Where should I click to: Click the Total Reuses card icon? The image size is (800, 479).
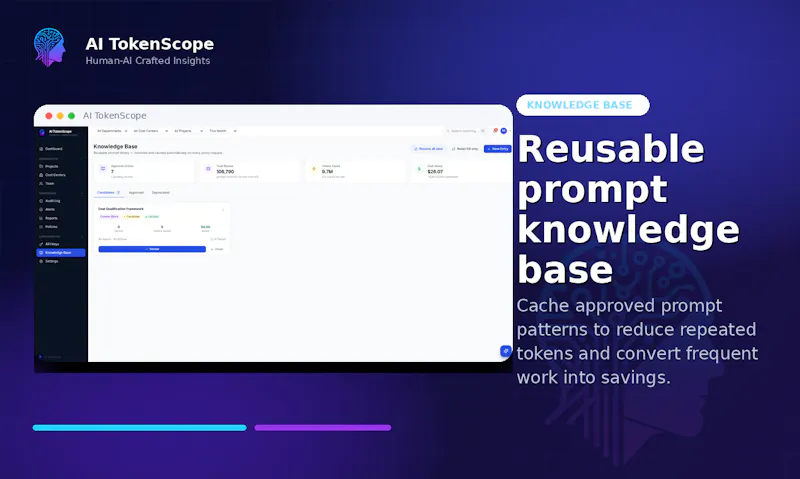208,169
